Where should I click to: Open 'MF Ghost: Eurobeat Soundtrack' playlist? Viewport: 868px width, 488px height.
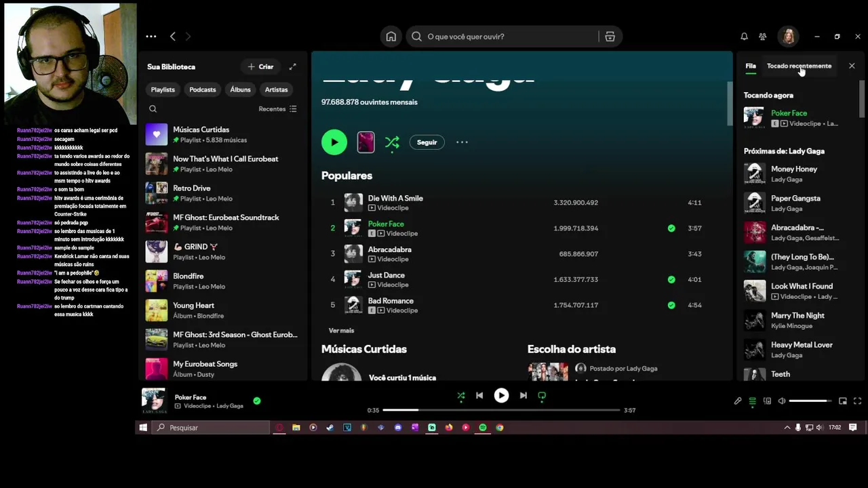(222, 222)
